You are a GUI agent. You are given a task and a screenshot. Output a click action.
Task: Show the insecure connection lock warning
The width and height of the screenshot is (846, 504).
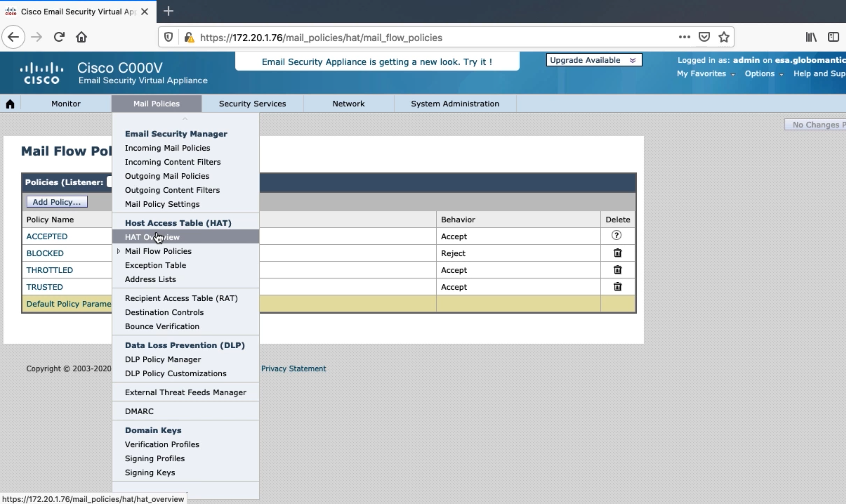pyautogui.click(x=189, y=37)
